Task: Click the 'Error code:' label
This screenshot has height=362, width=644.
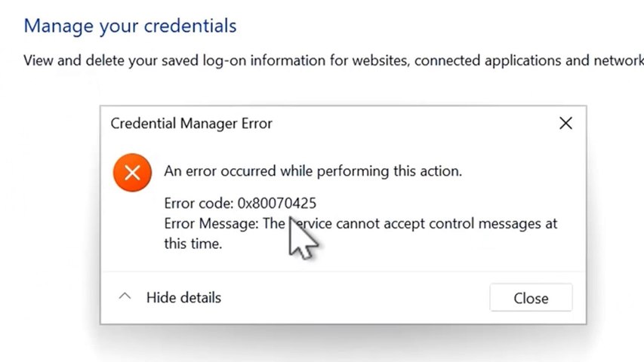Action: point(198,203)
